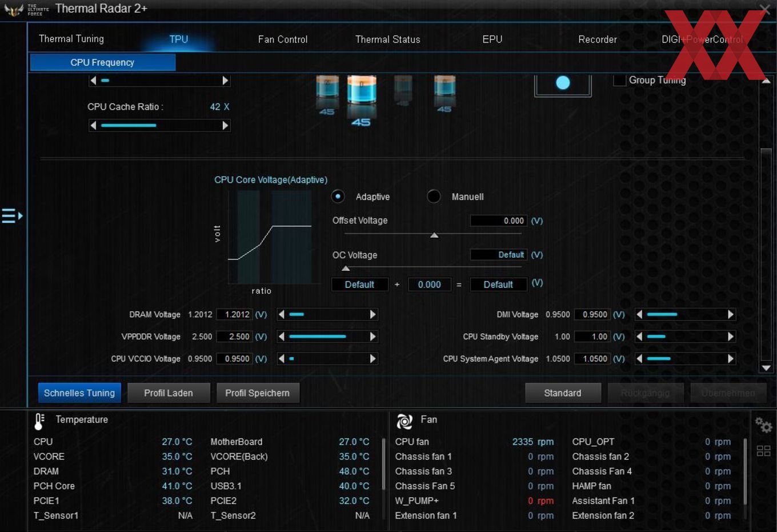The image size is (777, 532).
Task: Click the Offset Voltage value field
Action: click(499, 221)
